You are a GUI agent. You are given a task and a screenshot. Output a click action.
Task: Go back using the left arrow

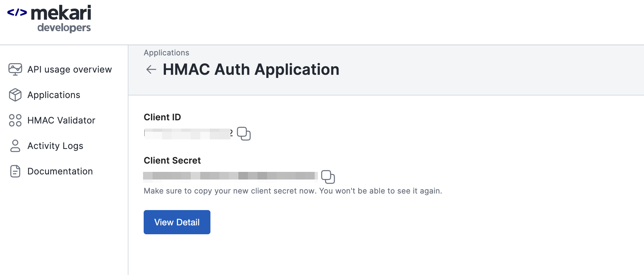(x=151, y=69)
